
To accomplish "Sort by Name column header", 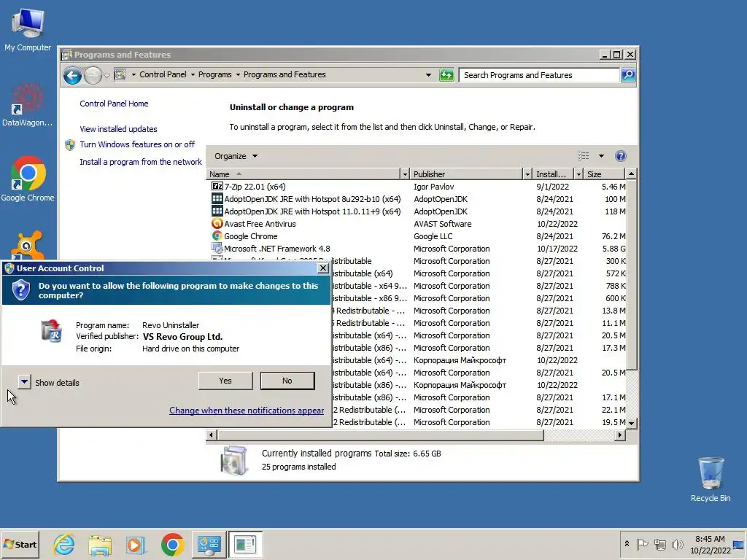I will click(303, 174).
